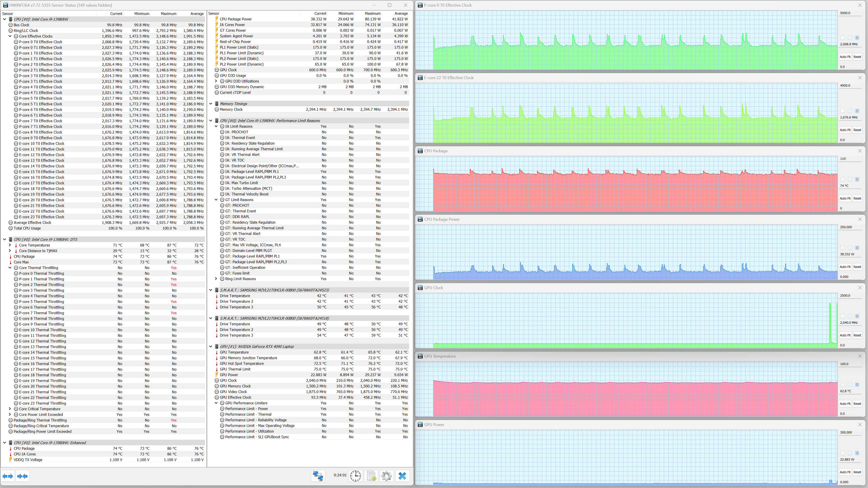This screenshot has height=488, width=868.
Task: Collapse GPU Performance Limiters group
Action: pyautogui.click(x=216, y=403)
